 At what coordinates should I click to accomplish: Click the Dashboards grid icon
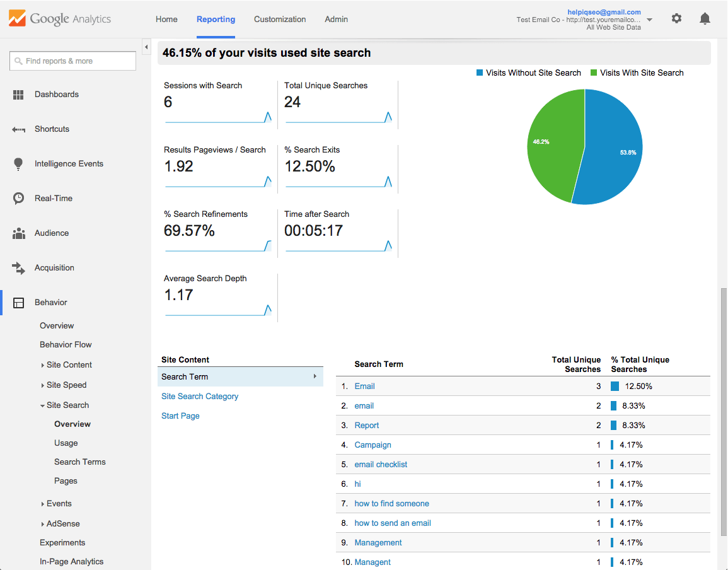point(18,95)
